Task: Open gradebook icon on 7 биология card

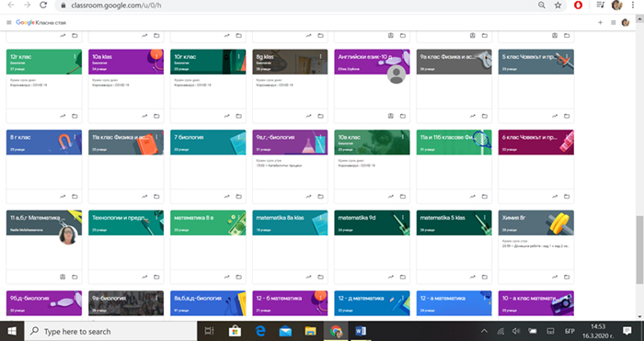Action: [x=226, y=197]
